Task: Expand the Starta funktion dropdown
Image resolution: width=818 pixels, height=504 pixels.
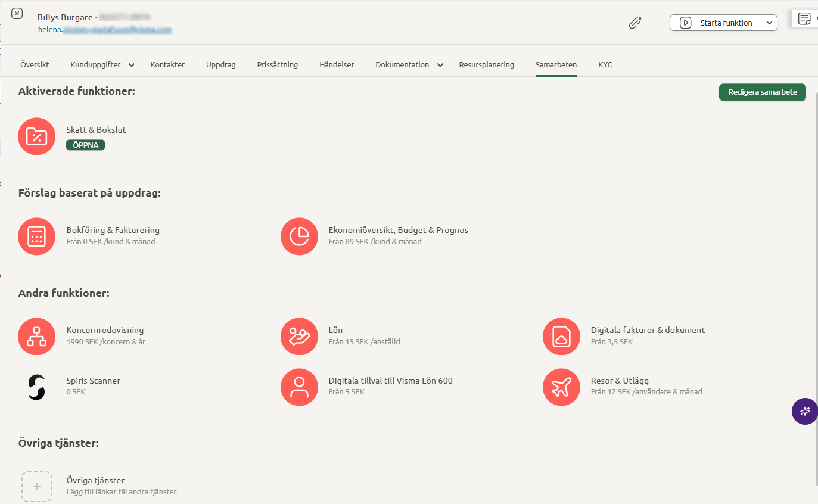Action: click(769, 23)
